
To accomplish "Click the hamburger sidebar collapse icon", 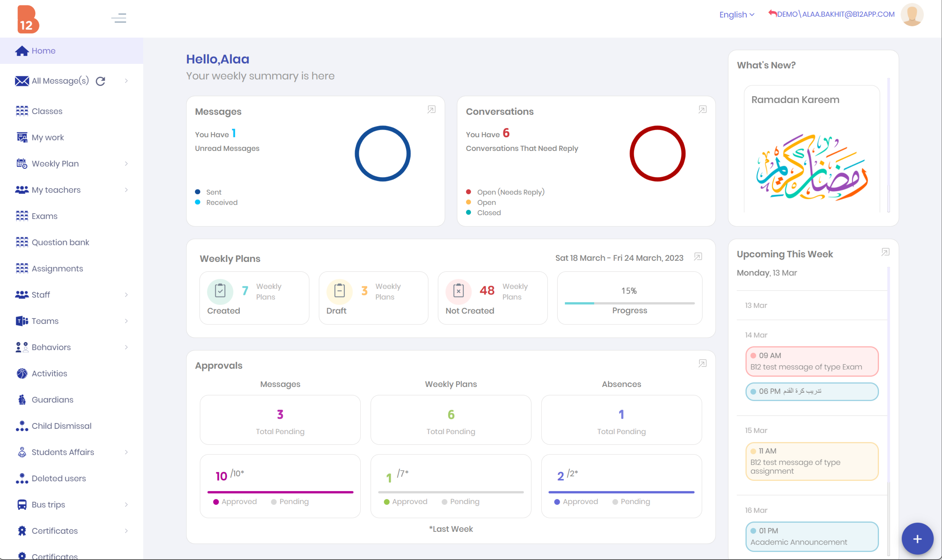I will pos(119,18).
